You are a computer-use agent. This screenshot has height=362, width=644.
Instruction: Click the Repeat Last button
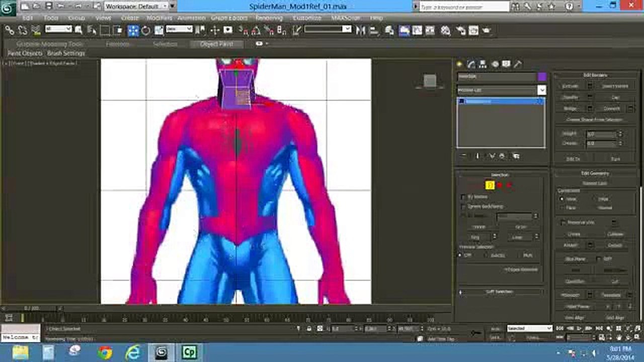coord(595,184)
